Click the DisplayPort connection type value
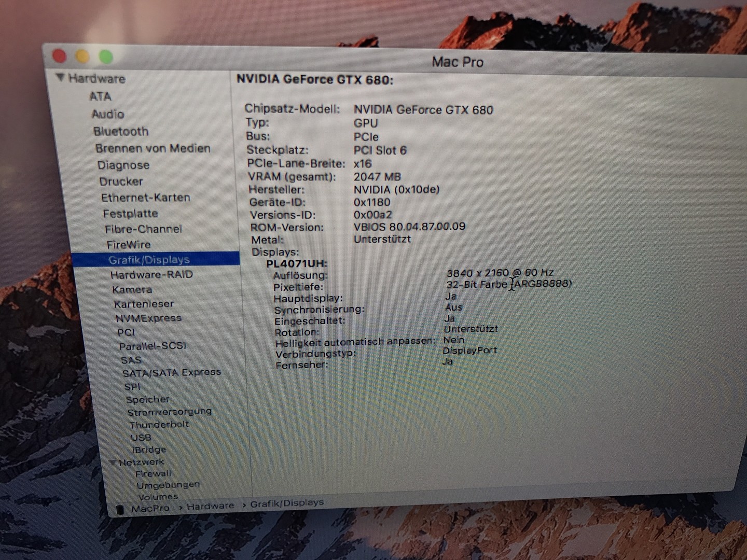This screenshot has height=560, width=747. [470, 351]
